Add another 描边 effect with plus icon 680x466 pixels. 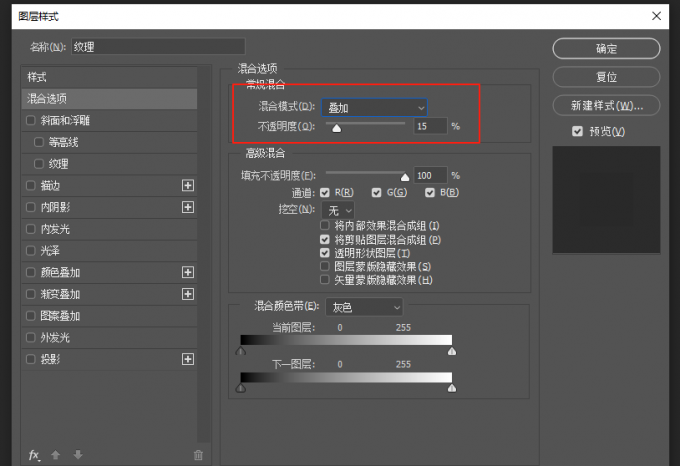click(x=188, y=186)
